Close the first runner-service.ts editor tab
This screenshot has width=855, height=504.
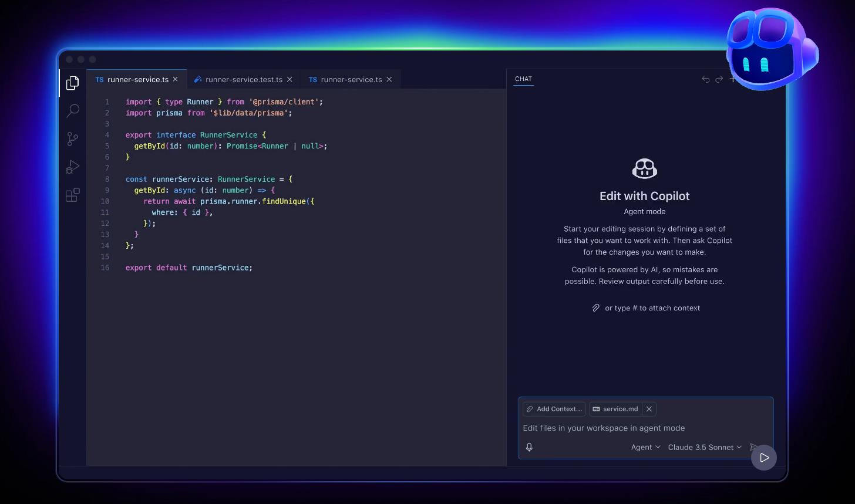[175, 79]
